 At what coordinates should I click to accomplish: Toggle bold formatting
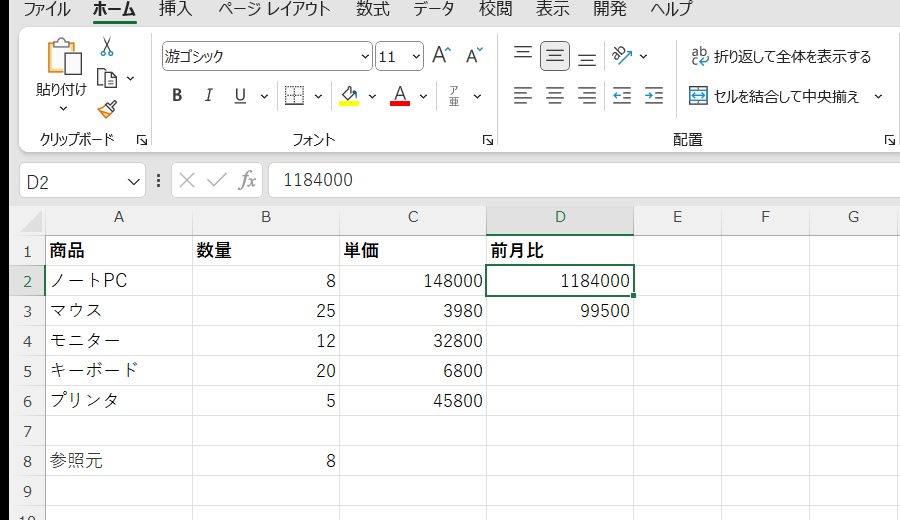click(x=177, y=96)
